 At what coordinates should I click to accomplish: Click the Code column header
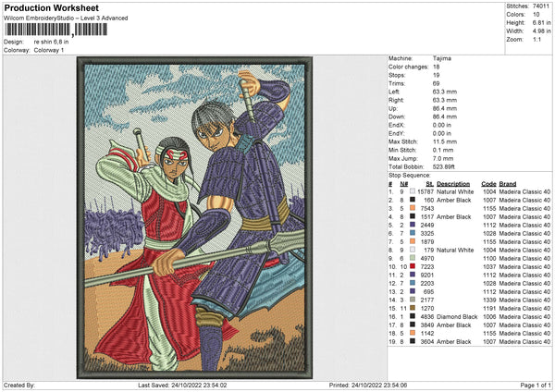coord(488,184)
